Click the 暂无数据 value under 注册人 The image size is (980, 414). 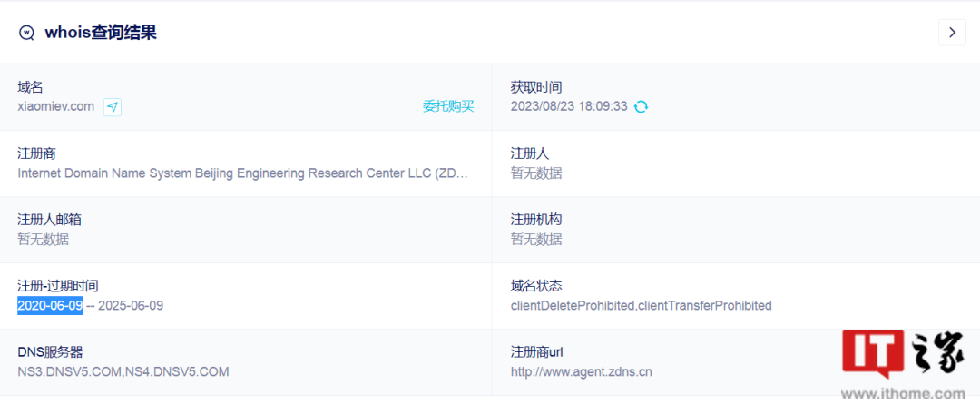[536, 172]
